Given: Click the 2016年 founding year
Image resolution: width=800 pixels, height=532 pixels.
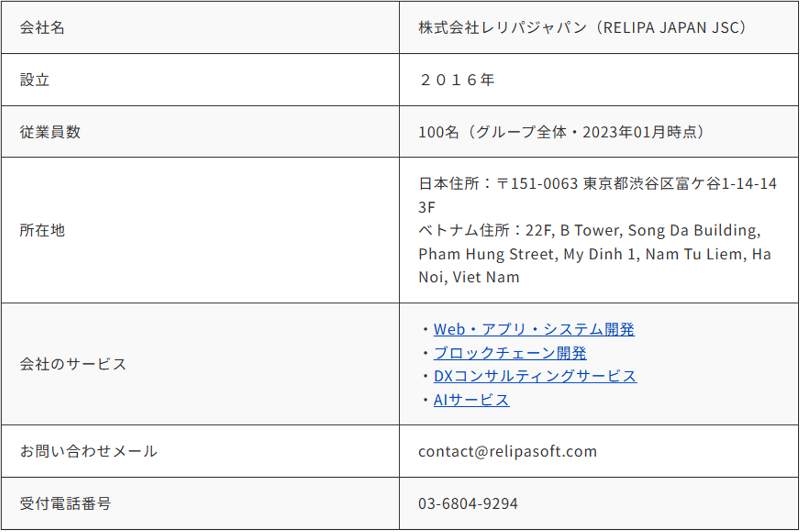Looking at the screenshot, I should click(457, 80).
